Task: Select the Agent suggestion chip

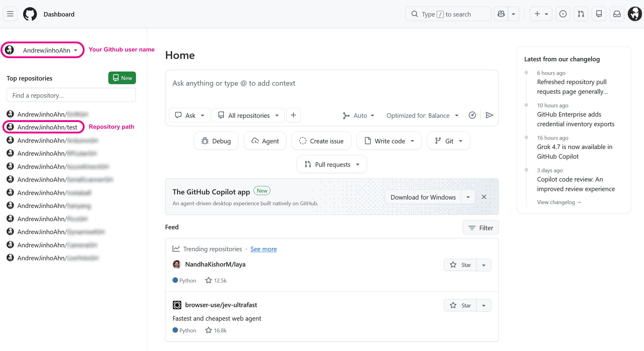Action: (265, 141)
